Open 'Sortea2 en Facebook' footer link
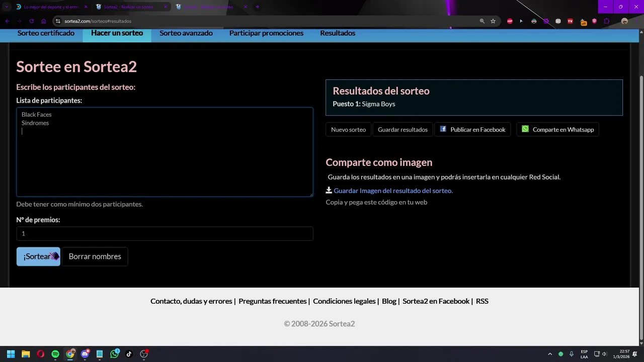Image resolution: width=644 pixels, height=362 pixels. pos(436,301)
